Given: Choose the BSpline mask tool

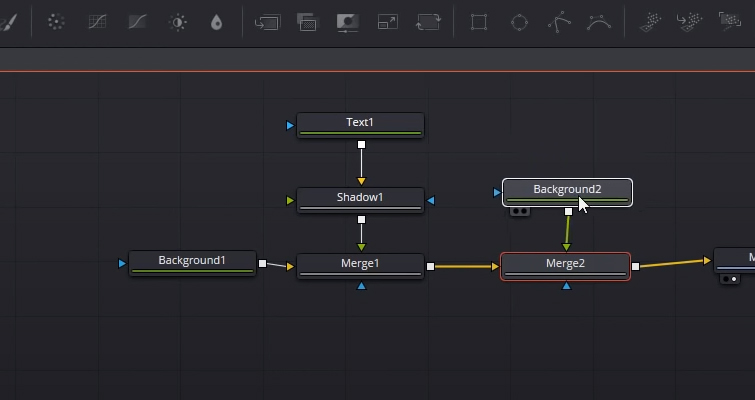Looking at the screenshot, I should 599,22.
